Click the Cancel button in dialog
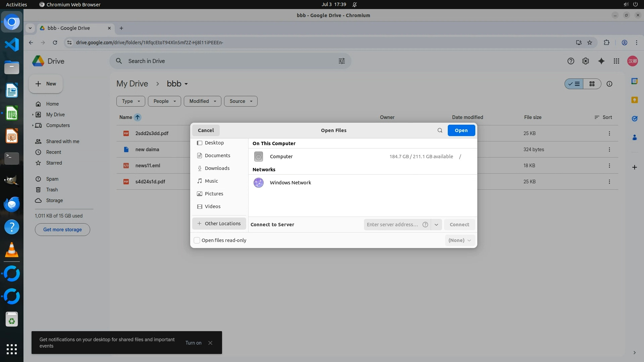The width and height of the screenshot is (644, 362). point(206,130)
